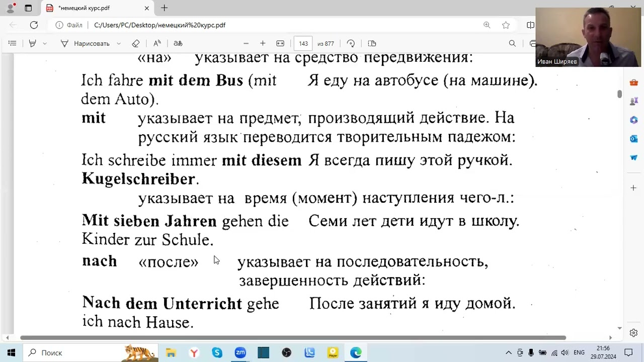Click the bold text "Nach dem Unterricht"
The height and width of the screenshot is (362, 644).
click(x=162, y=303)
